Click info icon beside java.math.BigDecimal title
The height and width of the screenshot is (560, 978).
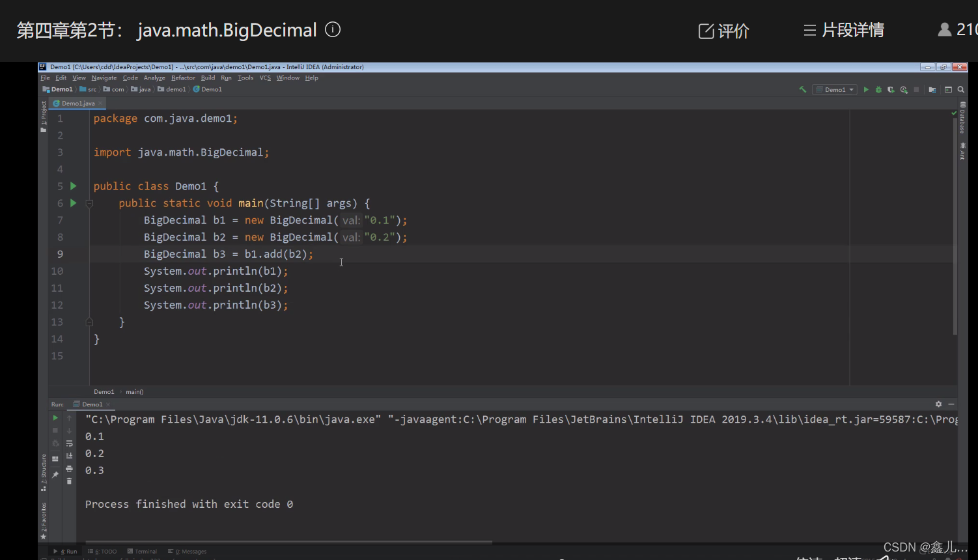click(x=333, y=29)
